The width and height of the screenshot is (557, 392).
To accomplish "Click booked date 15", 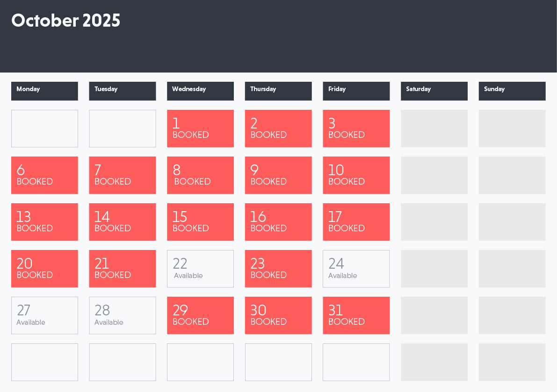I will pyautogui.click(x=200, y=222).
